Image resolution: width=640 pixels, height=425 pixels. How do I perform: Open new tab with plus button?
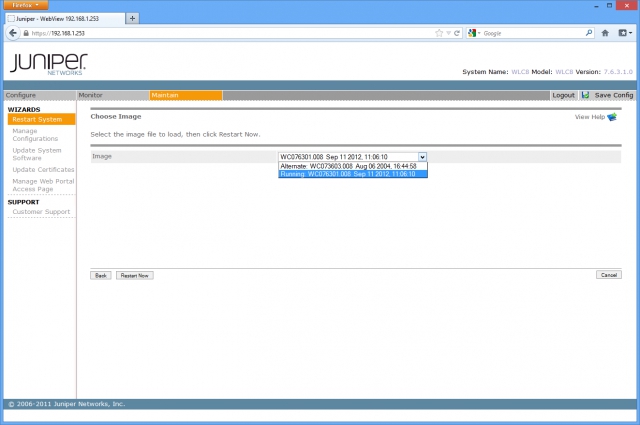pos(132,18)
